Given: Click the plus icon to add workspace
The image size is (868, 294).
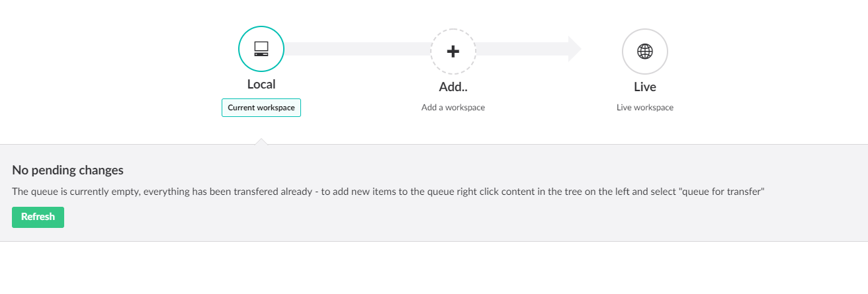Looking at the screenshot, I should click(x=453, y=52).
